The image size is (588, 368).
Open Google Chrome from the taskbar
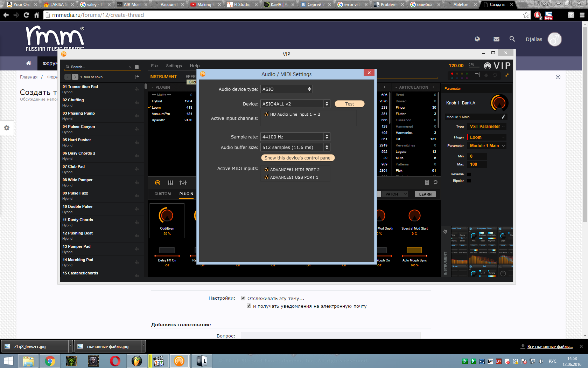(x=50, y=361)
